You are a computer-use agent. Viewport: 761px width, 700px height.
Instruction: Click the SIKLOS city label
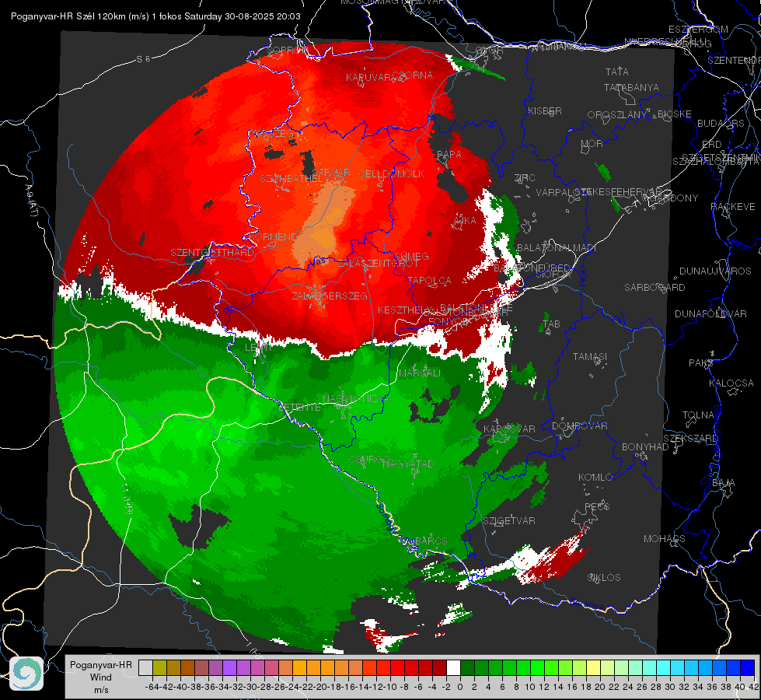(604, 578)
